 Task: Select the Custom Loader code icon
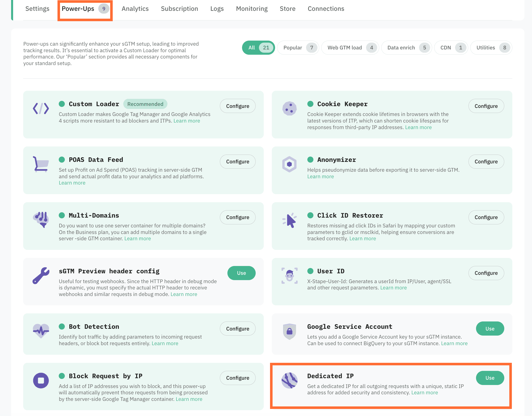coord(41,109)
